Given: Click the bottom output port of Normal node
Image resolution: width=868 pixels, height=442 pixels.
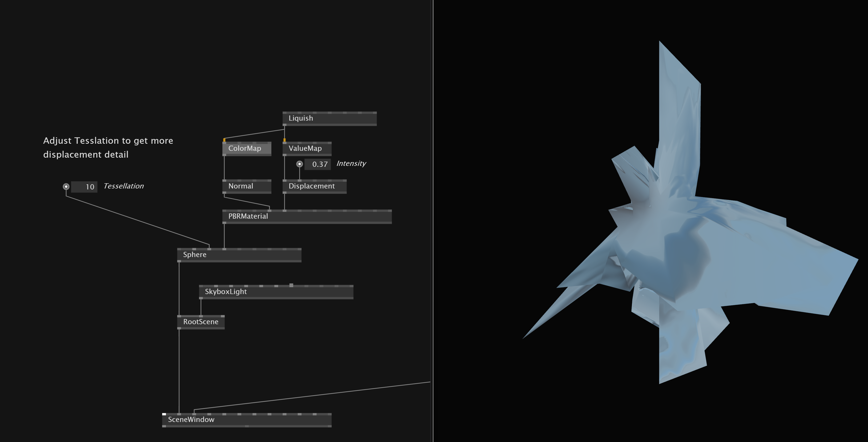Looking at the screenshot, I should (225, 192).
